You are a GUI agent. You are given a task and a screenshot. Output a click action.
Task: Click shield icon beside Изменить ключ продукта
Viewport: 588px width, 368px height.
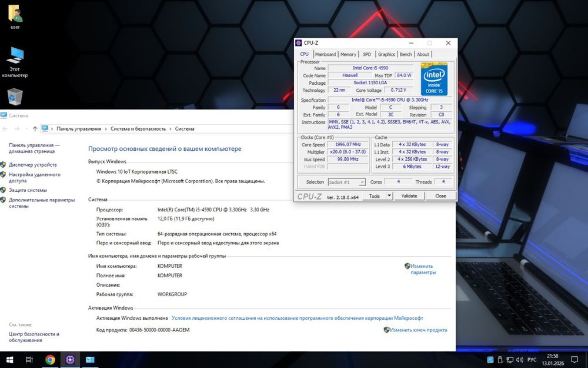point(386,330)
